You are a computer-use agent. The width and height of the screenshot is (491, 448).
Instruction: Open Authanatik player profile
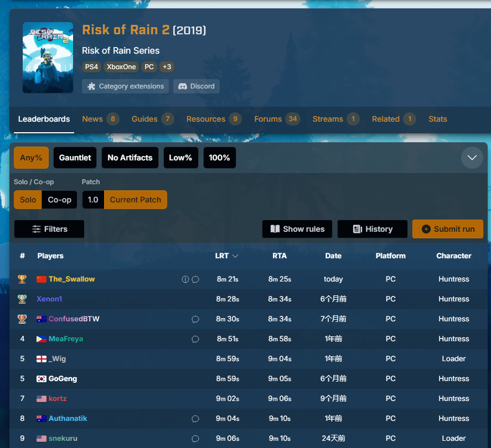point(68,419)
